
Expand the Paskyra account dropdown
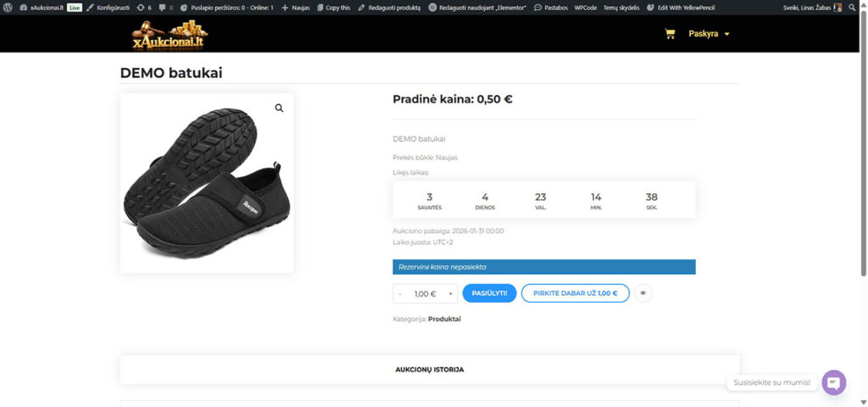[709, 34]
